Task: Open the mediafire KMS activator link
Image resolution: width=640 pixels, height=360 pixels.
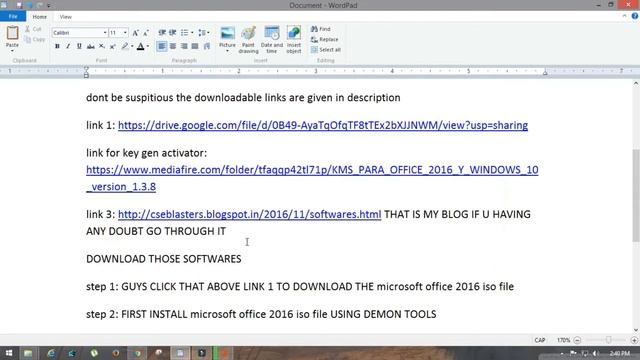Action: coord(312,178)
